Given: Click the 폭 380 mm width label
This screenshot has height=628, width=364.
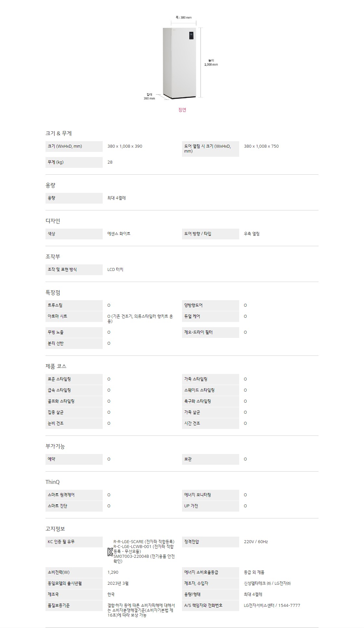Looking at the screenshot, I should tap(183, 18).
